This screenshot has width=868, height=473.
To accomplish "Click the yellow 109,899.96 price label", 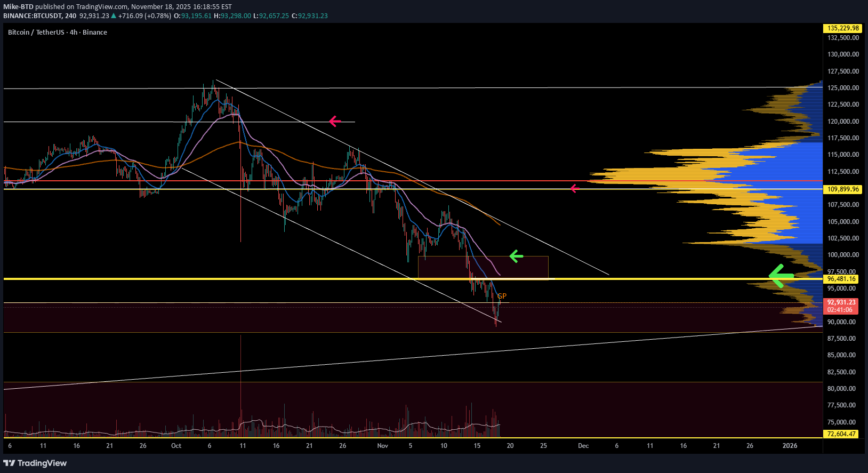I will [843, 189].
